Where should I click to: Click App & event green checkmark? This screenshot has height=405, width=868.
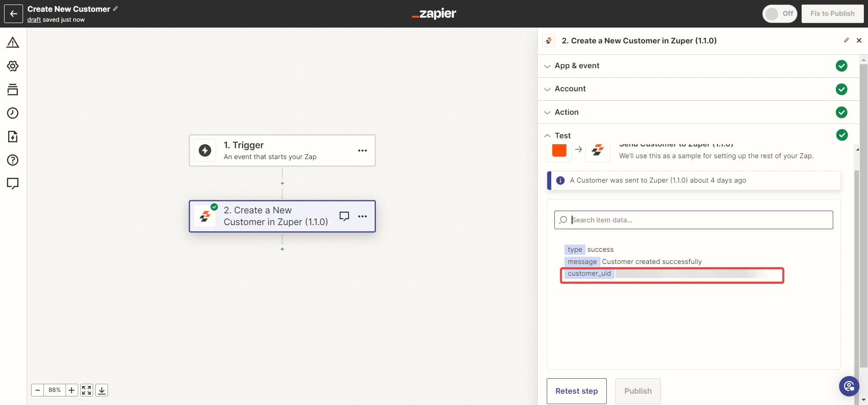point(841,66)
